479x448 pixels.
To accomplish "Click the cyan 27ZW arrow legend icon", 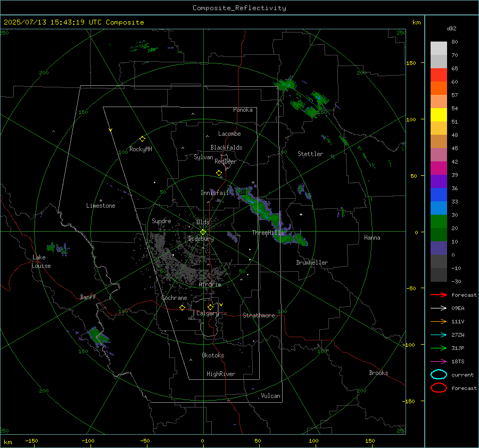I will tap(439, 335).
